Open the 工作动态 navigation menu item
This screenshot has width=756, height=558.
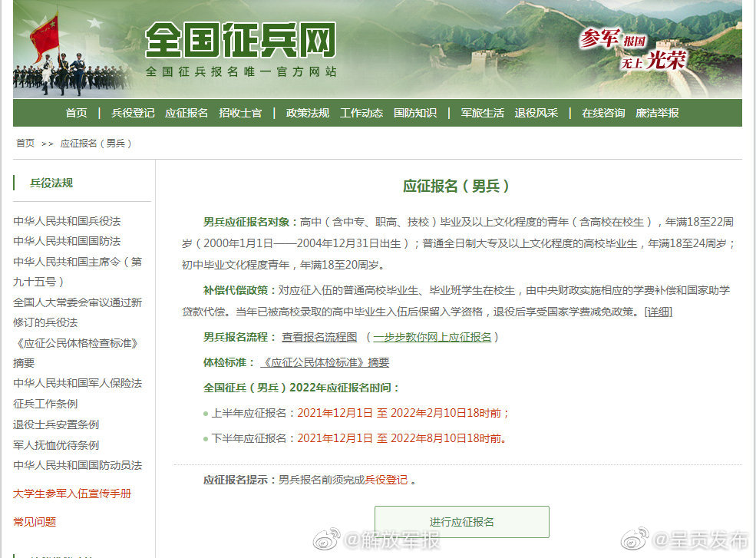pyautogui.click(x=361, y=112)
